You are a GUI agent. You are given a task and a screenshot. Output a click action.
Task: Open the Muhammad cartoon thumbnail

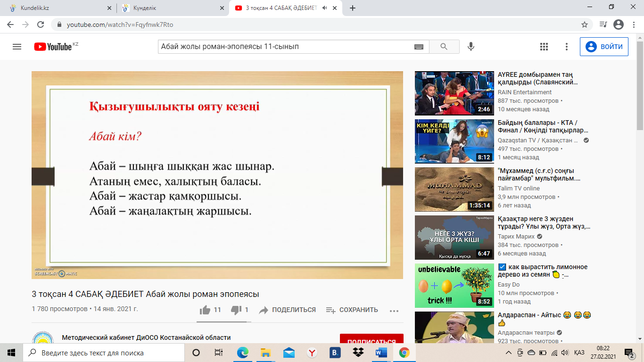pyautogui.click(x=454, y=189)
